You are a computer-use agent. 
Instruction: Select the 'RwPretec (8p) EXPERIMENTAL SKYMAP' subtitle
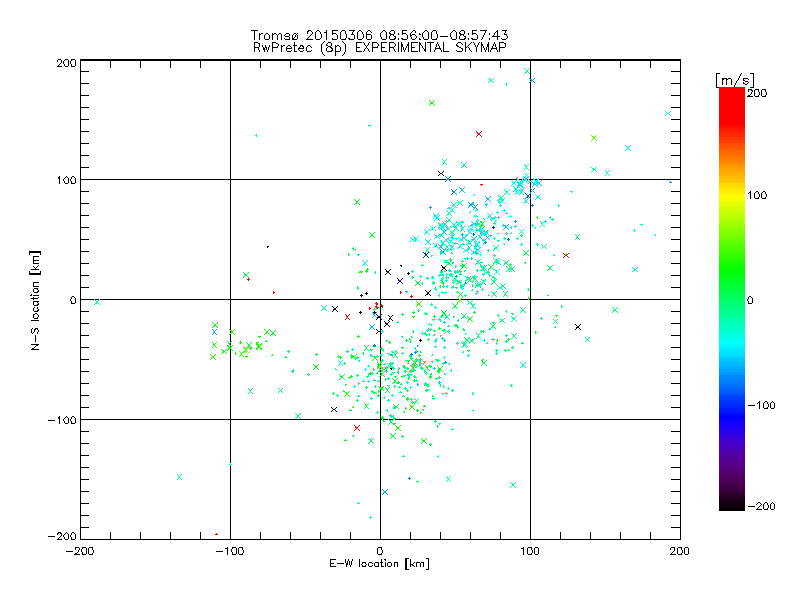pos(380,48)
